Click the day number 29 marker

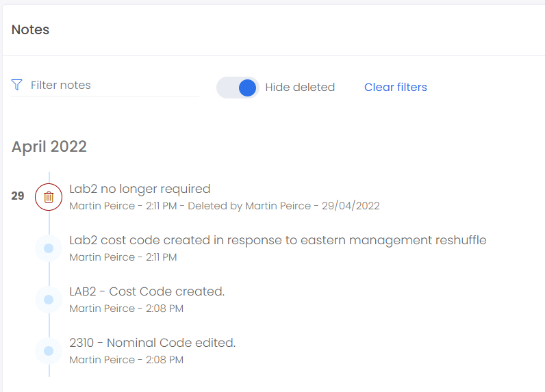pos(18,196)
